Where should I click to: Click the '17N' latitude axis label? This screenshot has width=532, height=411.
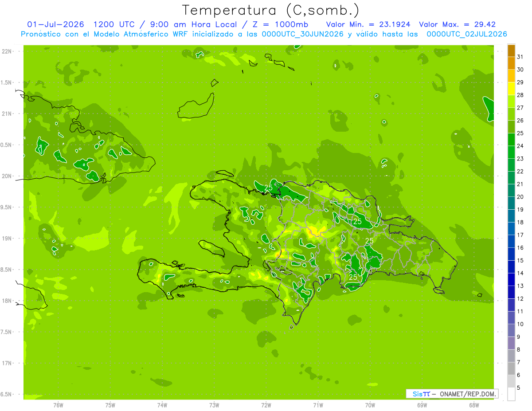(x=6, y=363)
